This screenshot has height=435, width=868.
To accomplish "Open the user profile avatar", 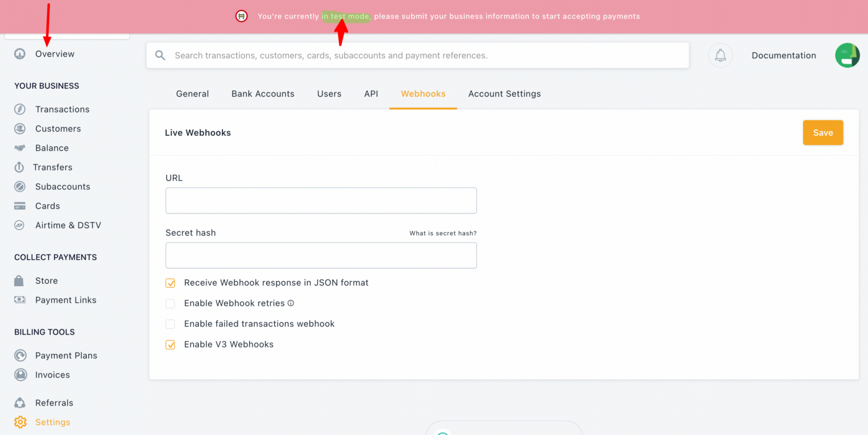I will click(847, 55).
